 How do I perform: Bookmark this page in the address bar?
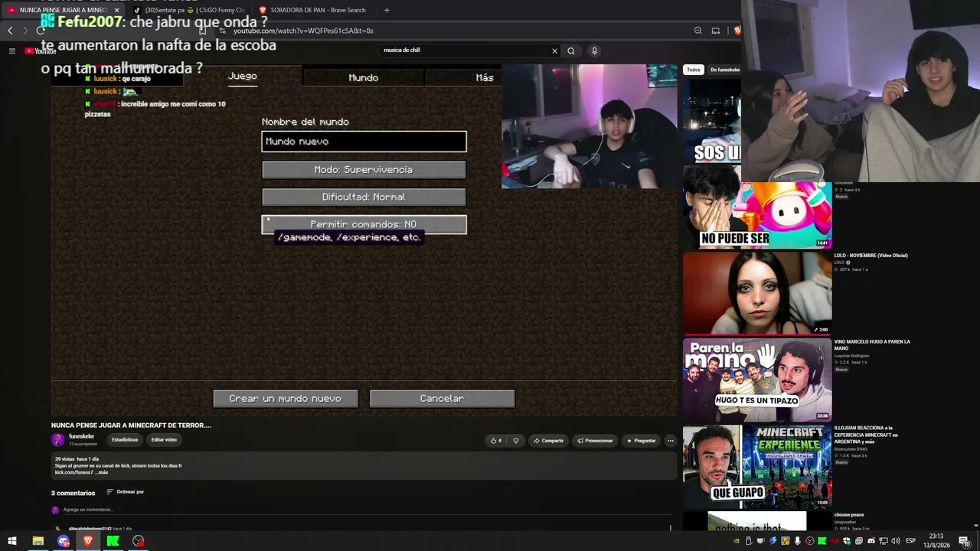coord(202,31)
